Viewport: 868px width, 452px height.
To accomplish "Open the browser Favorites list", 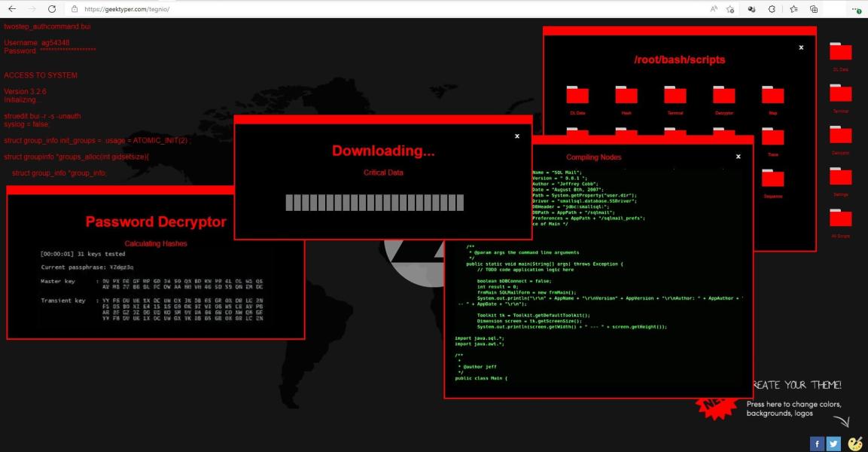I will tap(793, 9).
